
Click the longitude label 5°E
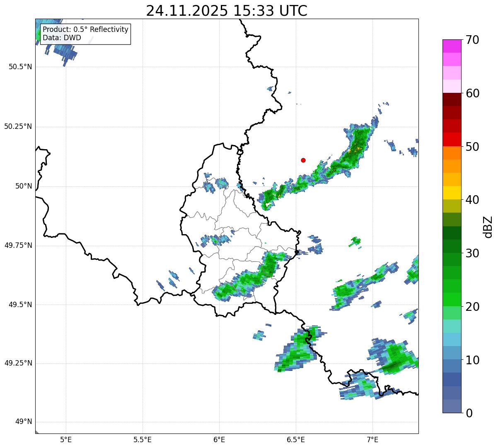(x=66, y=439)
